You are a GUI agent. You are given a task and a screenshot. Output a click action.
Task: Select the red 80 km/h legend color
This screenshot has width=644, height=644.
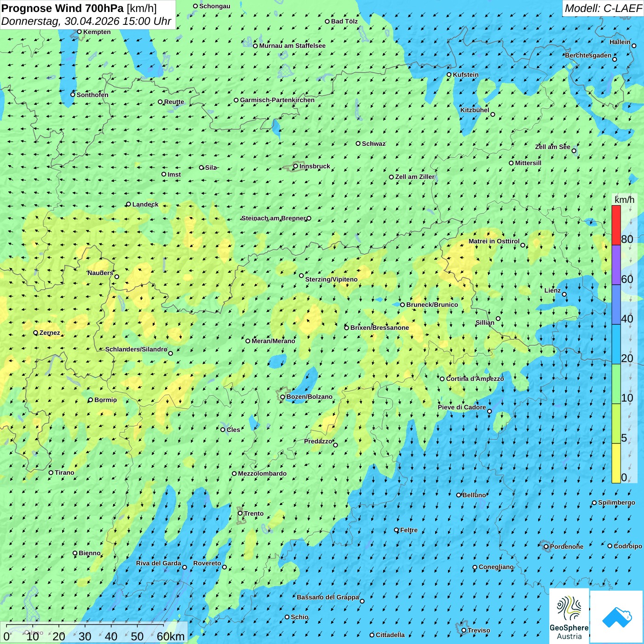[616, 225]
